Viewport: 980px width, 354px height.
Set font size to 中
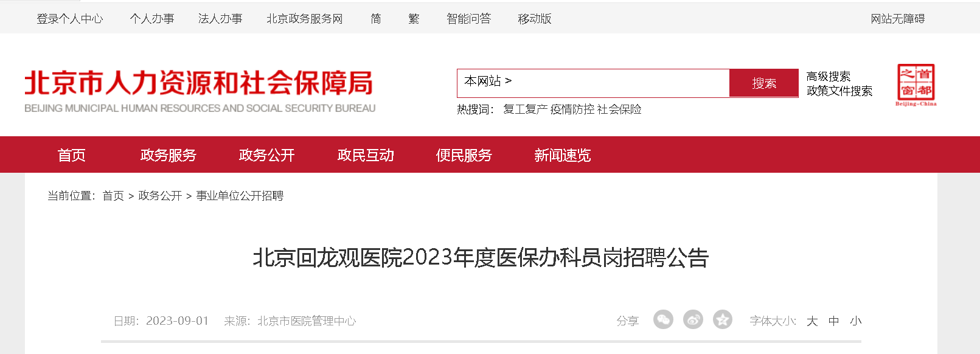point(834,321)
